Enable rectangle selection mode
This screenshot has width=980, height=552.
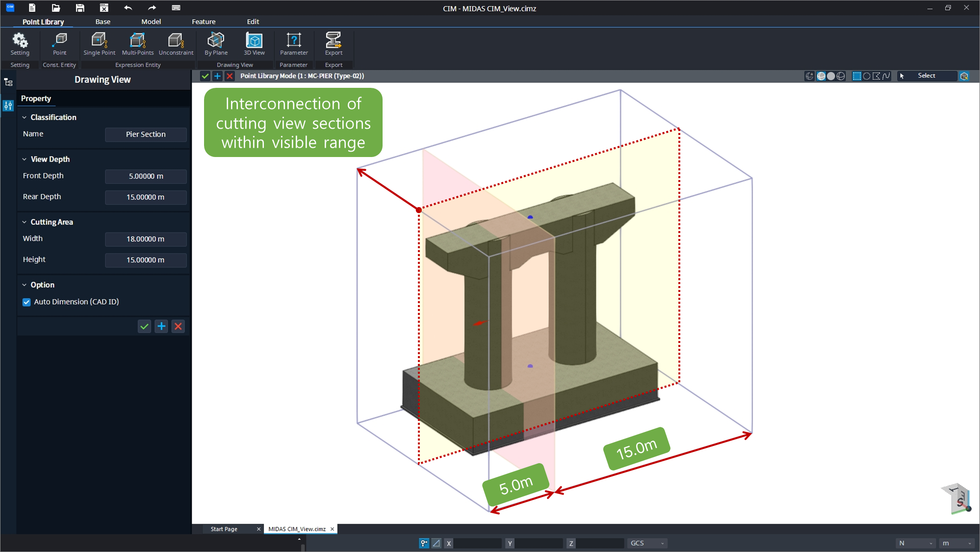(857, 76)
